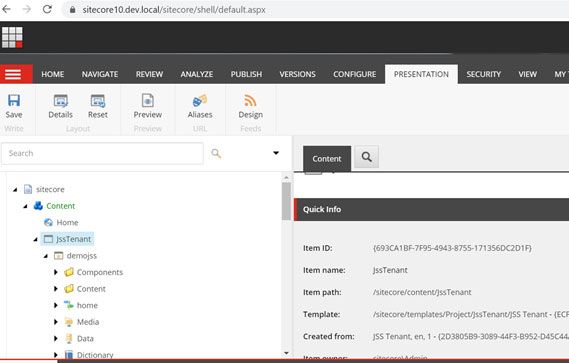569x363 pixels.
Task: Collapse the sitecore root node
Action: coord(15,189)
